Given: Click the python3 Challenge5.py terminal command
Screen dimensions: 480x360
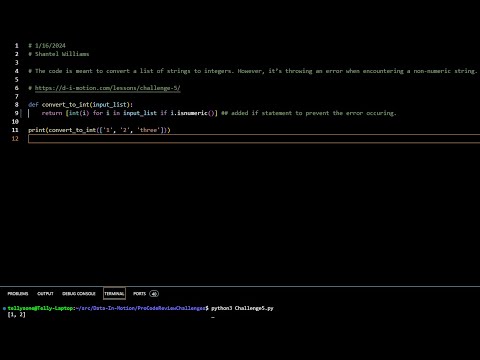Looking at the screenshot, I should click(x=242, y=308).
